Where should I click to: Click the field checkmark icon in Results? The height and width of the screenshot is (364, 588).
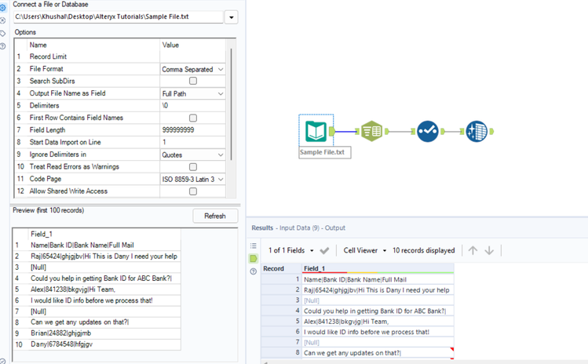click(324, 250)
